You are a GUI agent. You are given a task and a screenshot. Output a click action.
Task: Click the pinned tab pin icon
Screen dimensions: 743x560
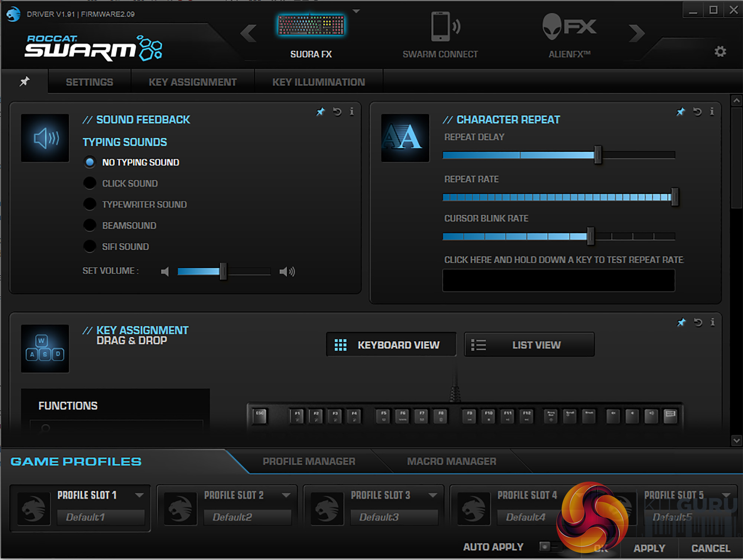(25, 81)
